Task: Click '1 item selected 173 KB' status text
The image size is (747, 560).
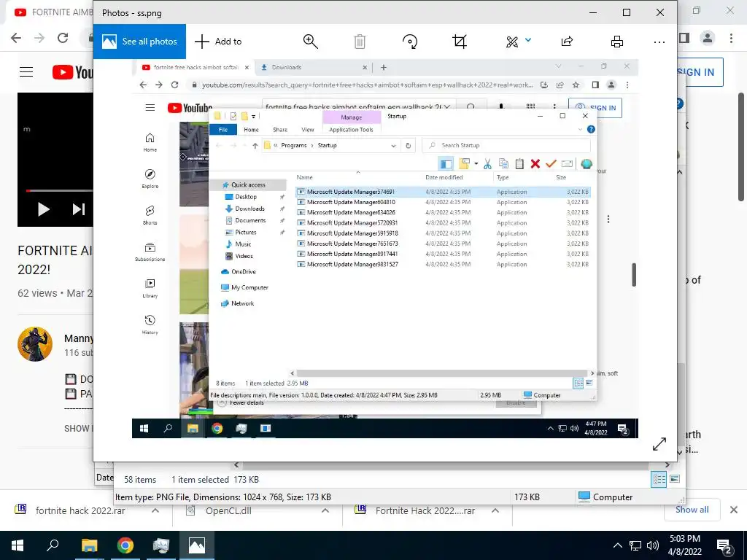Action: [x=215, y=480]
